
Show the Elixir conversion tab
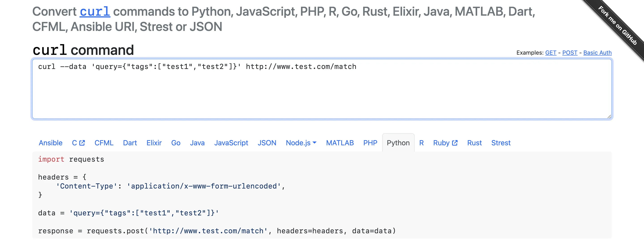(x=154, y=143)
